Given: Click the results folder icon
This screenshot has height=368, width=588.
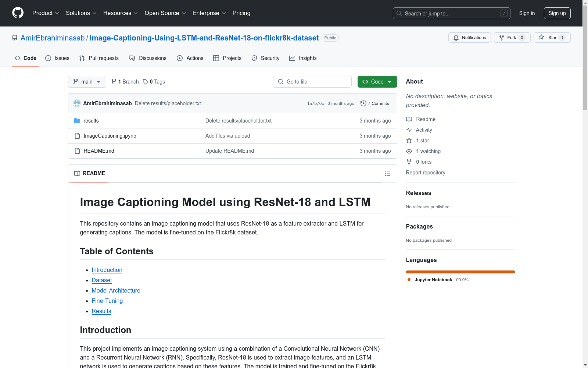Looking at the screenshot, I should [77, 121].
